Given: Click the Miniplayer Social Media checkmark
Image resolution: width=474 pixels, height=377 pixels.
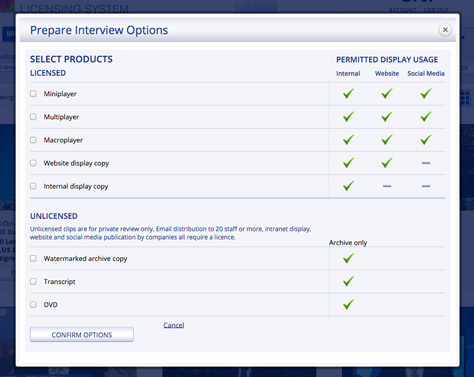Looking at the screenshot, I should [x=426, y=94].
